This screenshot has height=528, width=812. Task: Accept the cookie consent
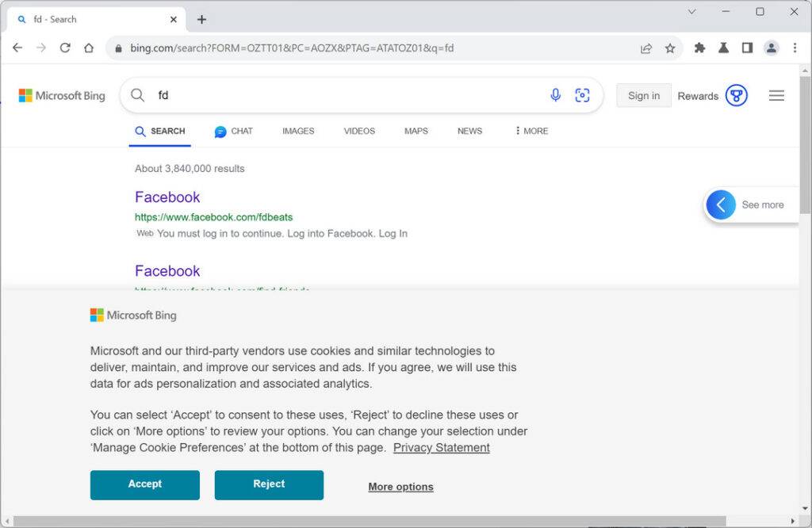[144, 484]
